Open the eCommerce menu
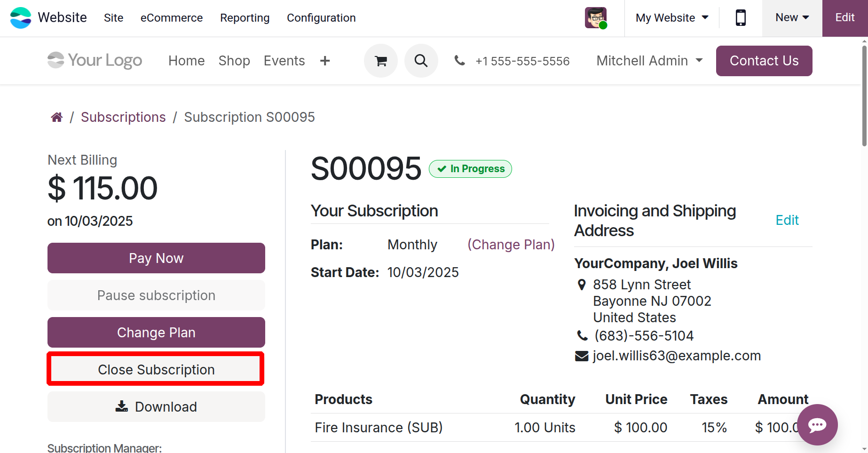 172,18
